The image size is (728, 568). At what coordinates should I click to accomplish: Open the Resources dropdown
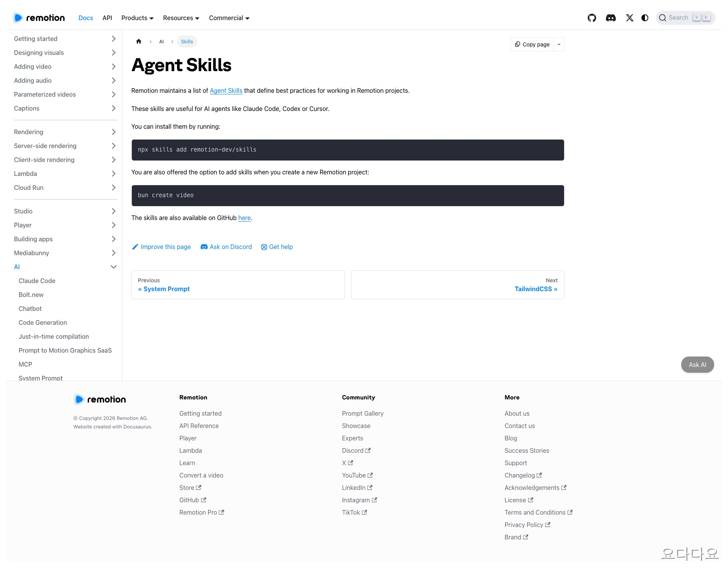[181, 18]
